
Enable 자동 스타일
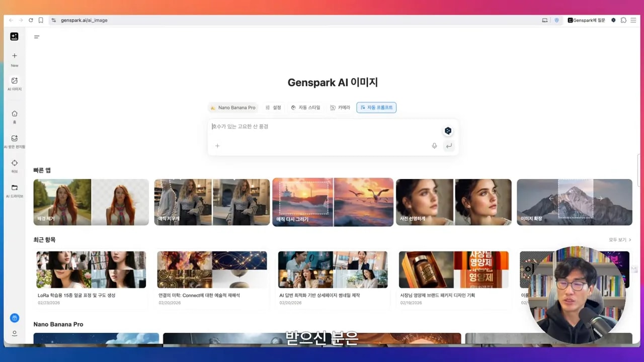coord(306,107)
